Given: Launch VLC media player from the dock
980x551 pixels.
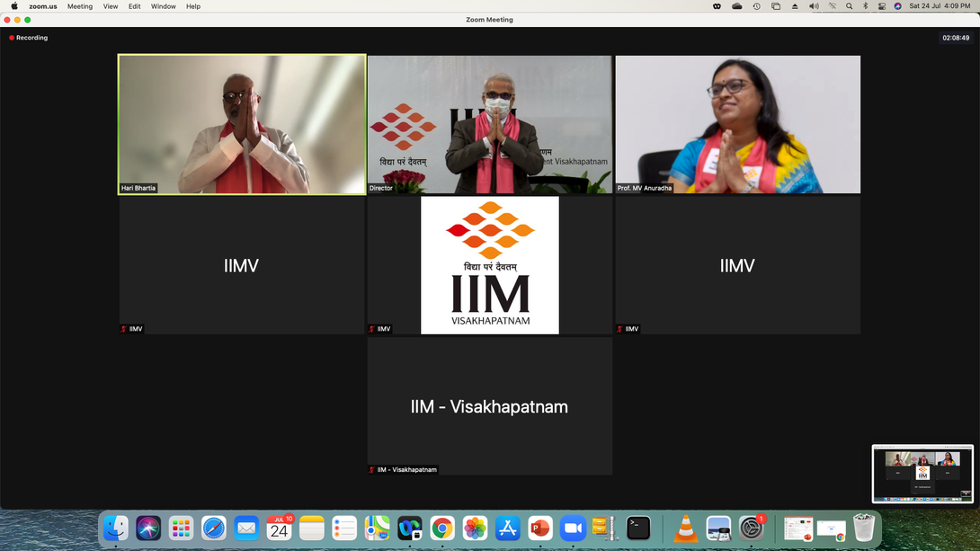Looking at the screenshot, I should pyautogui.click(x=686, y=529).
